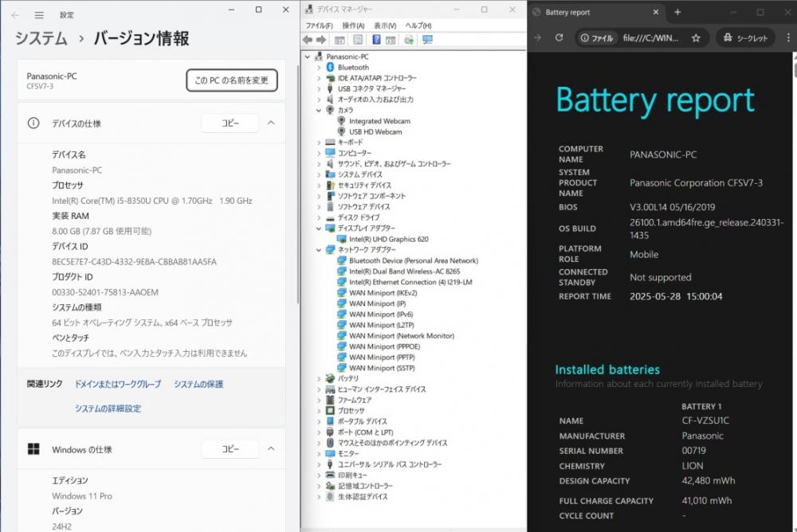Open a new browser tab with plus icon
This screenshot has width=797, height=532.
tap(677, 12)
